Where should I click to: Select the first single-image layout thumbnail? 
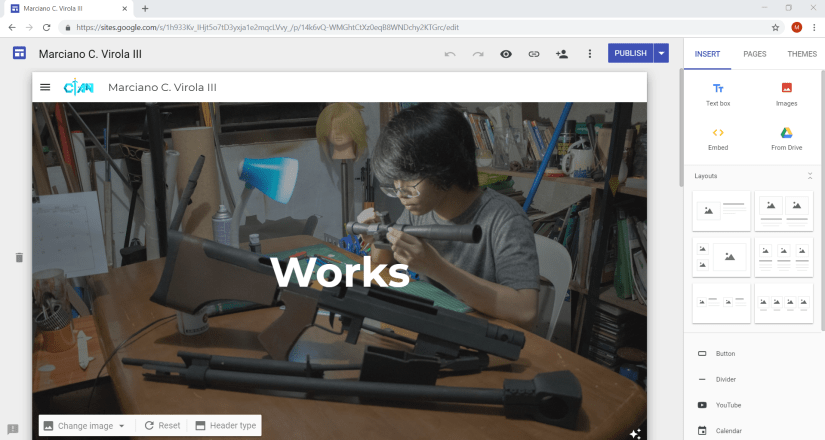[721, 210]
